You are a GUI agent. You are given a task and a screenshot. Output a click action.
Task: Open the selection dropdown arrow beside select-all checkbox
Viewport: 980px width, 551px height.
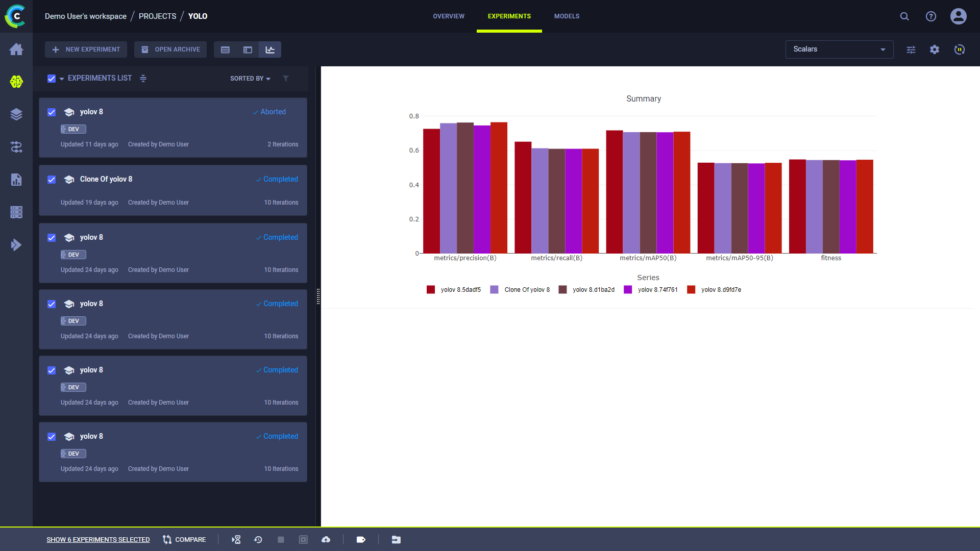(62, 79)
